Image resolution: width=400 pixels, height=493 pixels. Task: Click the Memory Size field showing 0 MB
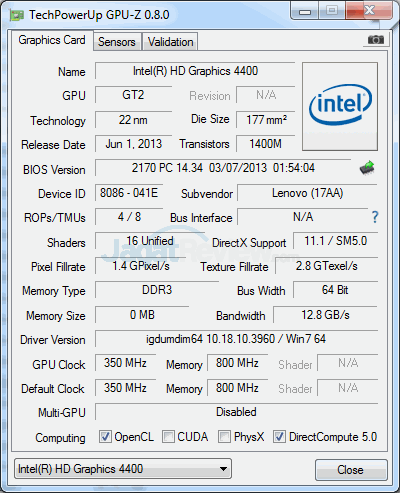click(x=142, y=315)
